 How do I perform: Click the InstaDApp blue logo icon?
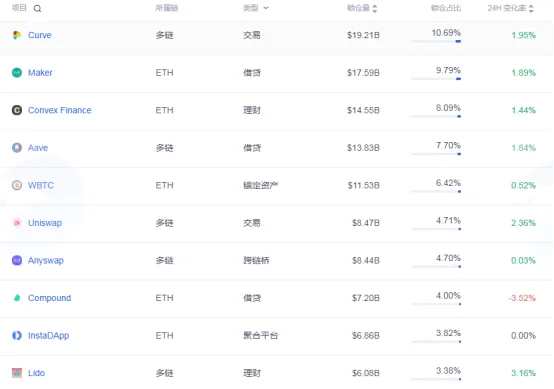click(17, 335)
